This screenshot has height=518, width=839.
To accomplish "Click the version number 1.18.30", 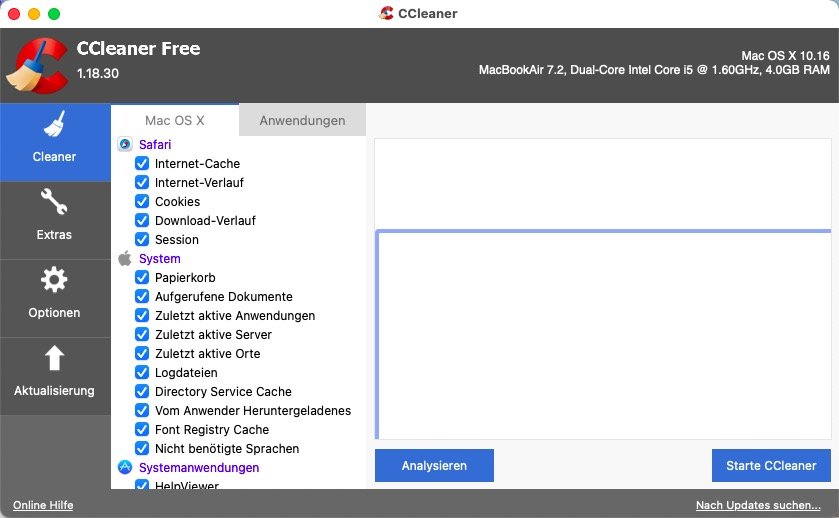I will coord(98,73).
